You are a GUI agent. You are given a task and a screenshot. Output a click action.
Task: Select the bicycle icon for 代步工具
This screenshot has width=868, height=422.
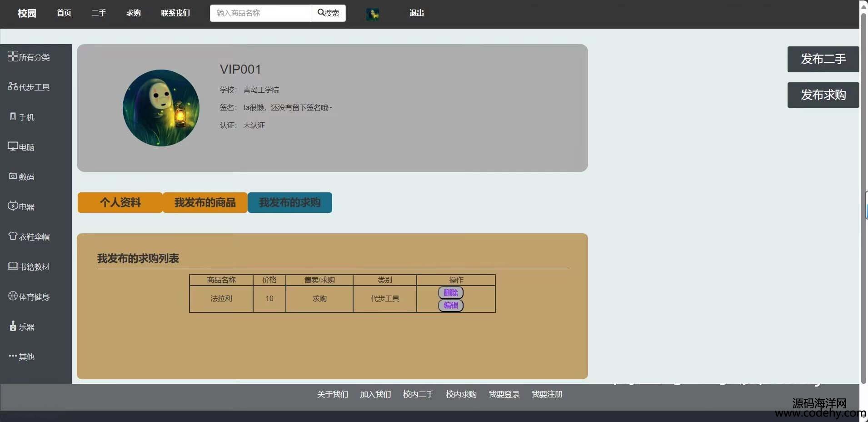13,86
